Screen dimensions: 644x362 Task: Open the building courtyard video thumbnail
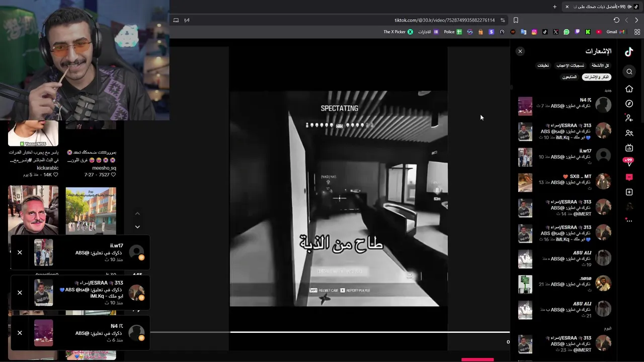[91, 210]
